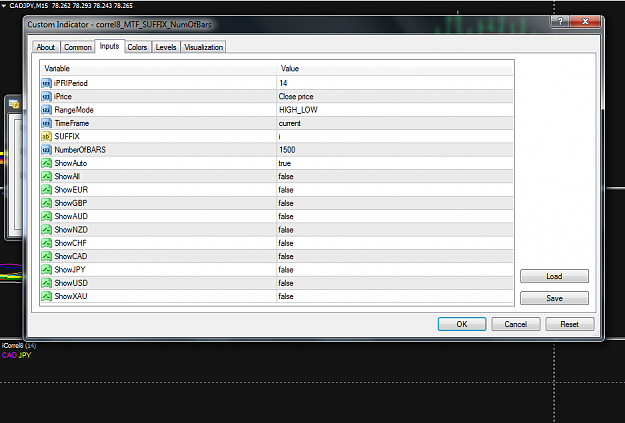This screenshot has height=423, width=625.
Task: Click the Cancel button
Action: click(x=516, y=324)
